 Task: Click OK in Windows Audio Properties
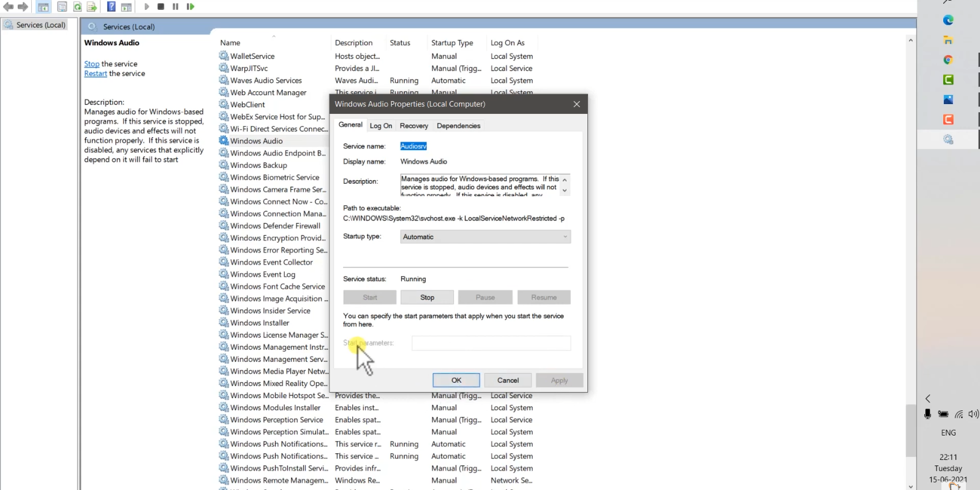pyautogui.click(x=456, y=380)
